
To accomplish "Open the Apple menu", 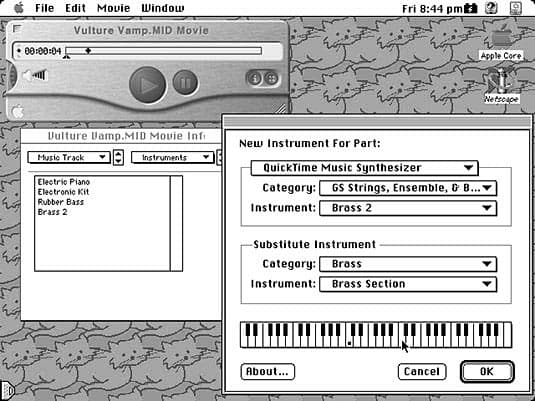I will (x=19, y=8).
